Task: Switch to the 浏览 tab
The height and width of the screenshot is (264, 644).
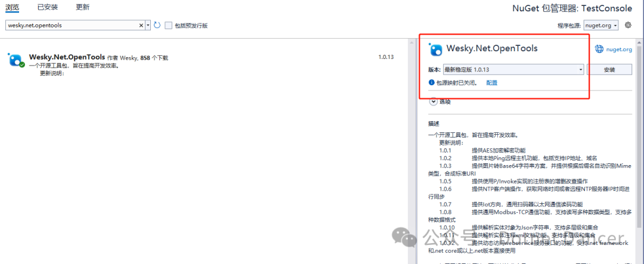Action: coord(13,7)
